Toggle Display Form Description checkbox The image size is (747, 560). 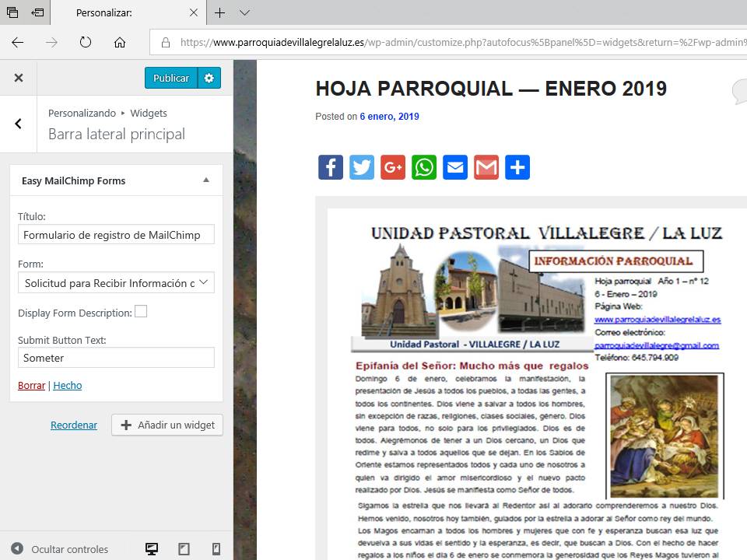(141, 311)
